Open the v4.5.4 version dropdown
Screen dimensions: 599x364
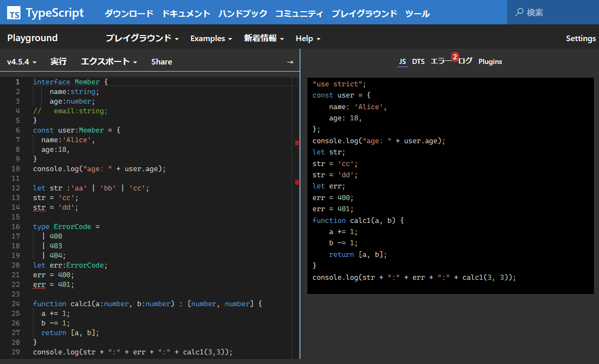(22, 62)
